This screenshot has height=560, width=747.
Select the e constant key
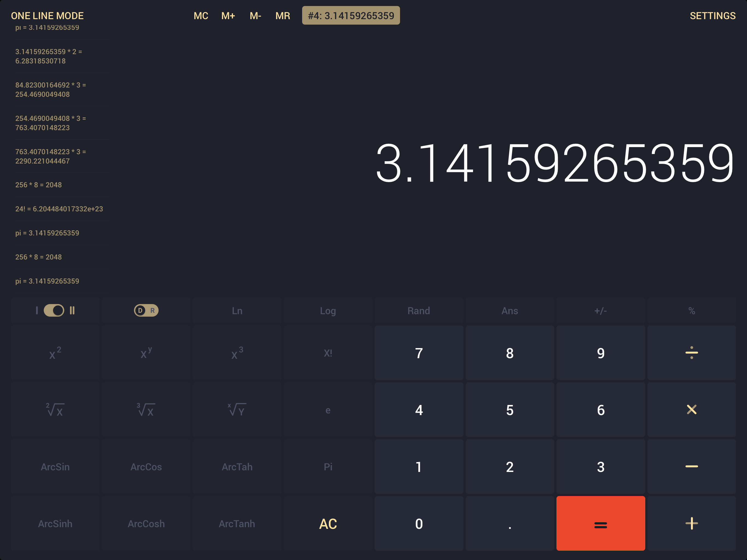[328, 410]
